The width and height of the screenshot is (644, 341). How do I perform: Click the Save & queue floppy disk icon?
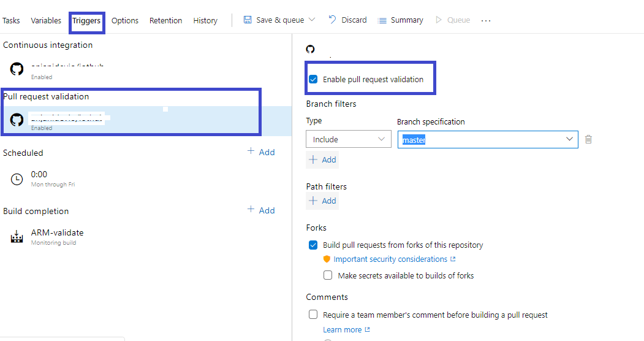(x=248, y=20)
